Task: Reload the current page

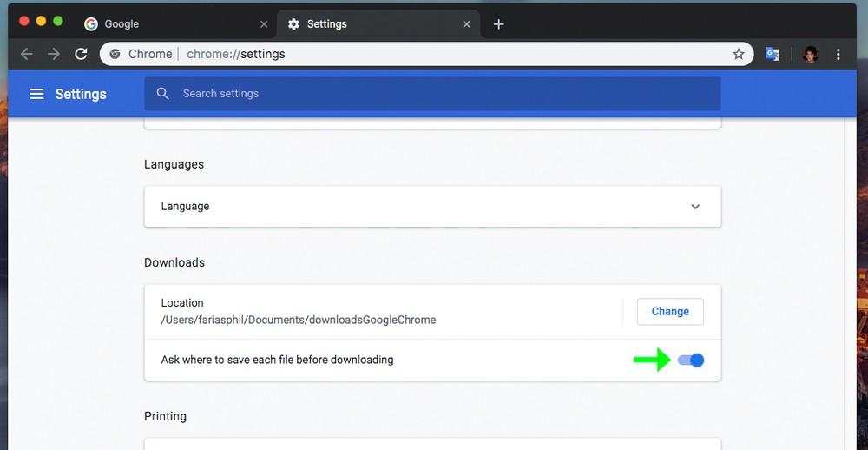Action: point(81,54)
